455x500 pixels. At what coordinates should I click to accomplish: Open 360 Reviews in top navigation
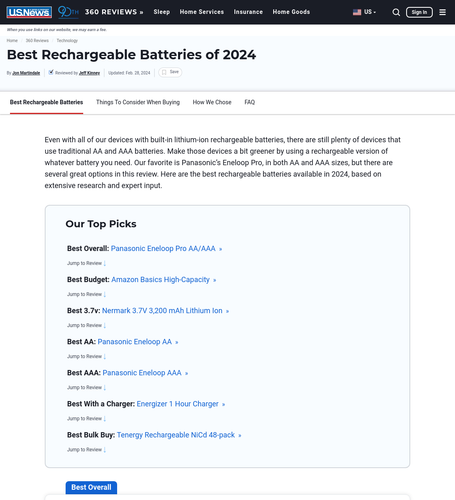[114, 12]
